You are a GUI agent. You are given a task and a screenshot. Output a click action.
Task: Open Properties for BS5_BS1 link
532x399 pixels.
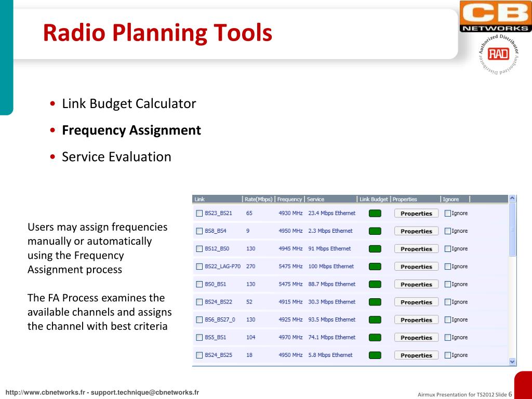point(416,337)
